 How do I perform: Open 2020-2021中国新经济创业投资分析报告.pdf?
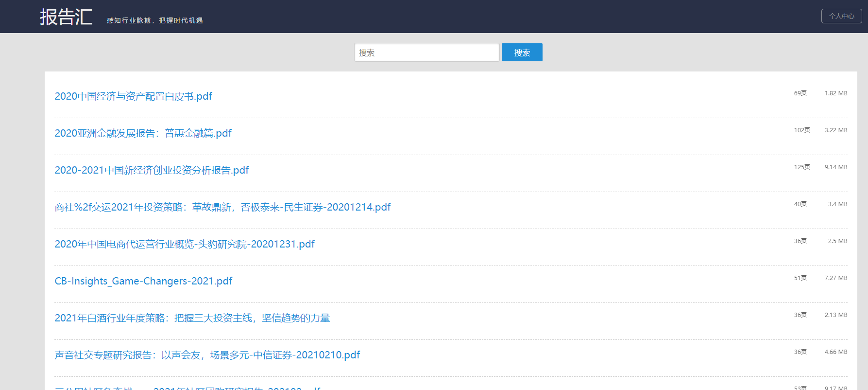[x=152, y=170]
